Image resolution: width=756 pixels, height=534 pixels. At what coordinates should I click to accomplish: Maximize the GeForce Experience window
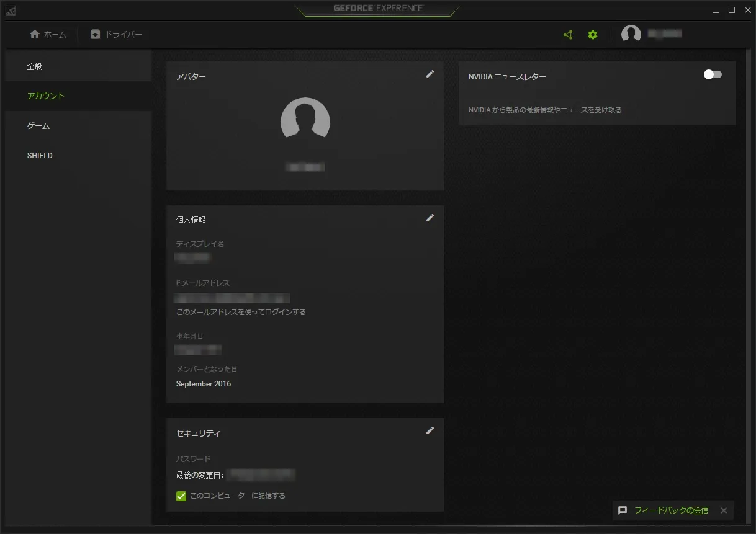732,10
